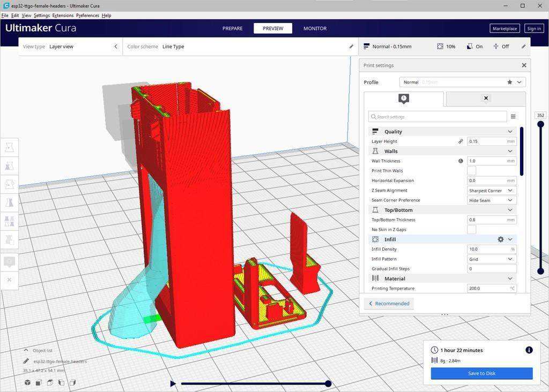Click the Recommended settings button
The width and height of the screenshot is (549, 392).
click(389, 304)
